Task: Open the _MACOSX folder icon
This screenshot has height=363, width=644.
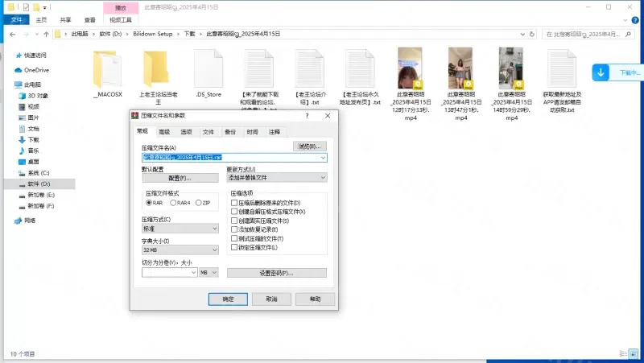Action: pyautogui.click(x=107, y=69)
